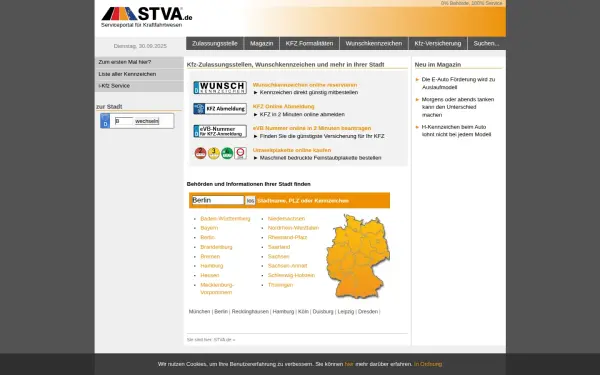Viewport: 600px width, 375px height.
Task: Click the eVB-Nummer badge image
Action: point(220,131)
